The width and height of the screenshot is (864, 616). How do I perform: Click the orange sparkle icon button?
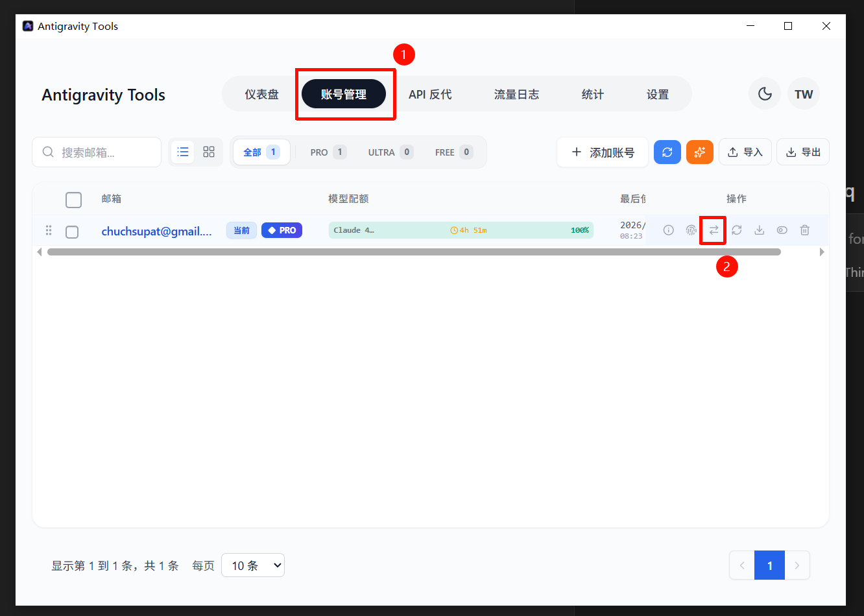click(x=700, y=152)
